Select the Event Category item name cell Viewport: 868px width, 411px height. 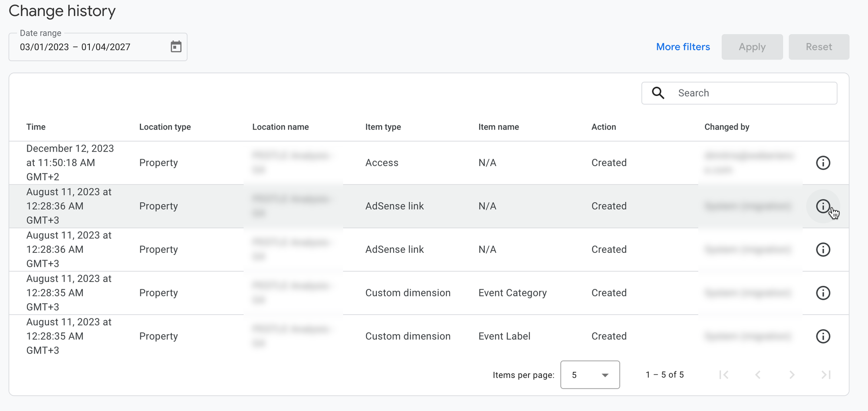tap(512, 293)
